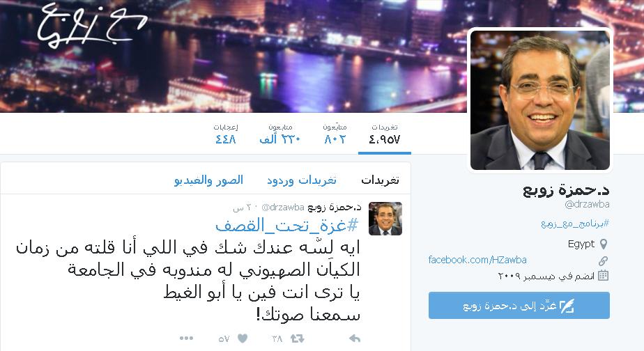Switch to الصور والفيديو tab
This screenshot has height=351, width=644.
tap(208, 180)
